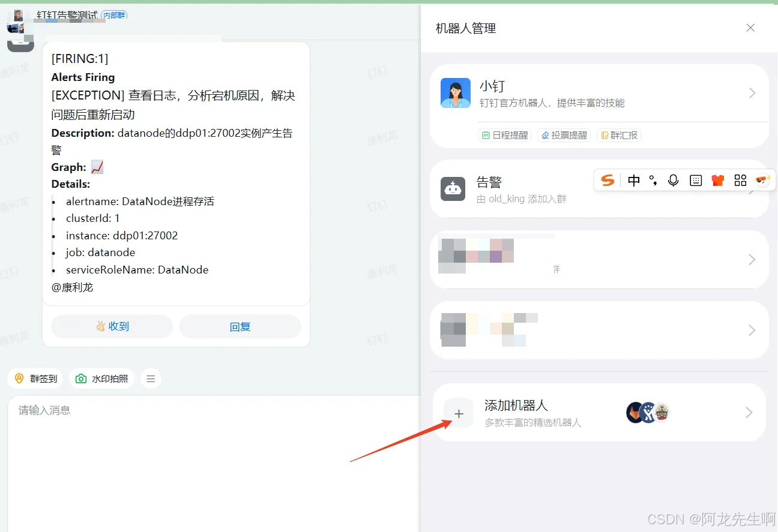
Task: Open the 水印拍照 shortcut
Action: (x=101, y=378)
